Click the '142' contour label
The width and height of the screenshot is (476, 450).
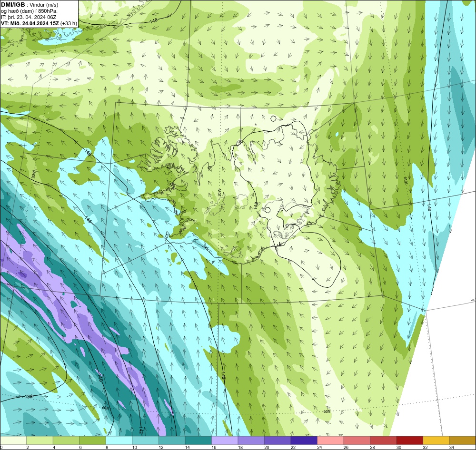pyautogui.click(x=141, y=430)
